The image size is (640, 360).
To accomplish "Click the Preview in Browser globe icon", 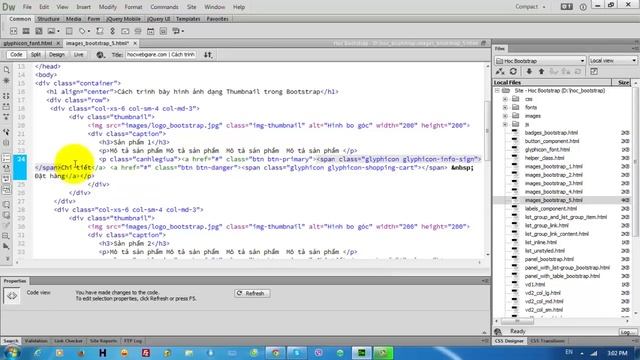I will click(100, 55).
